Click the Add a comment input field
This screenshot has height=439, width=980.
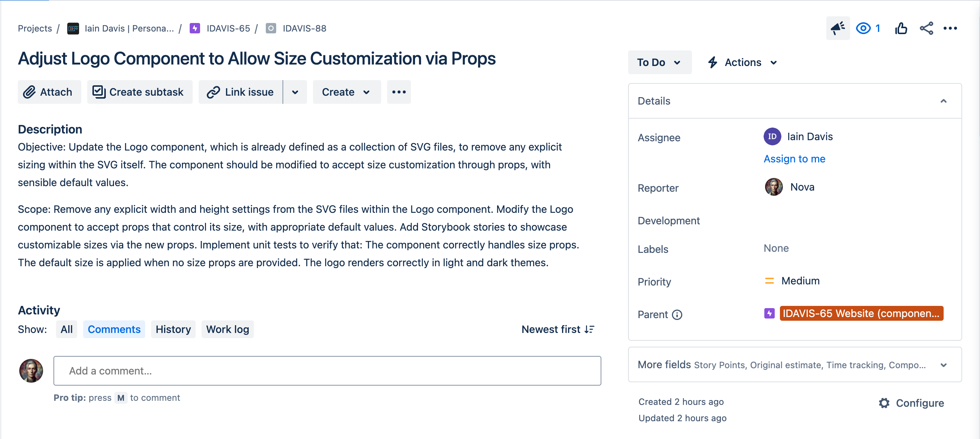(327, 371)
